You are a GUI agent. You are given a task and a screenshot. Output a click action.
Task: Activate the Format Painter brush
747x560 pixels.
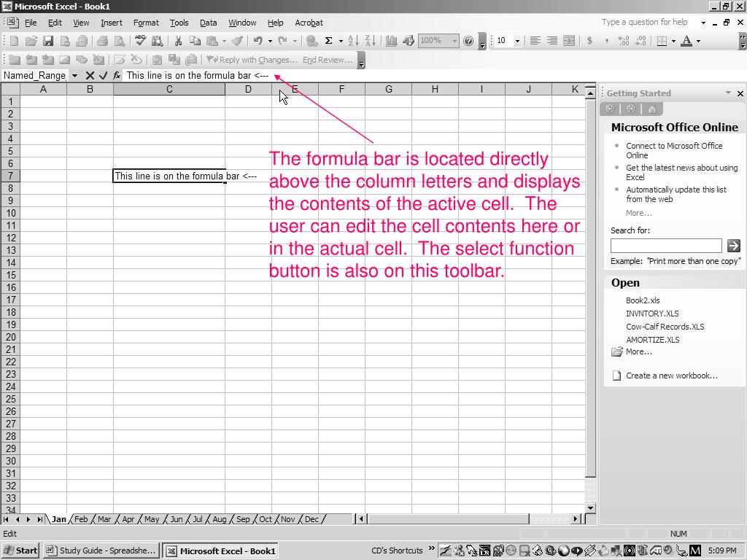point(237,41)
